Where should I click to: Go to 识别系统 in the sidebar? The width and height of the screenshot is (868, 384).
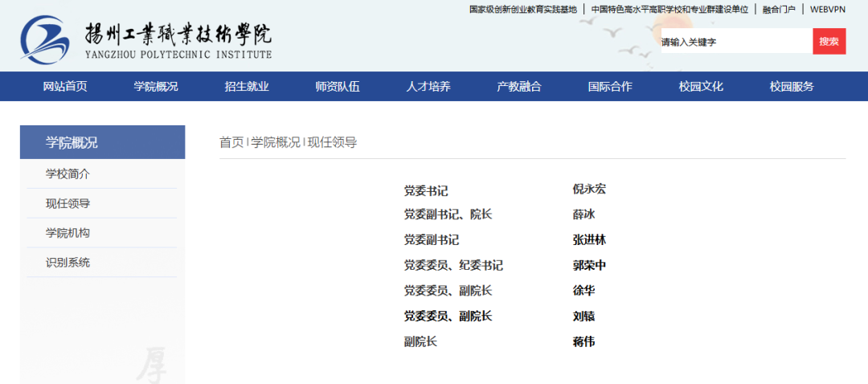(68, 263)
